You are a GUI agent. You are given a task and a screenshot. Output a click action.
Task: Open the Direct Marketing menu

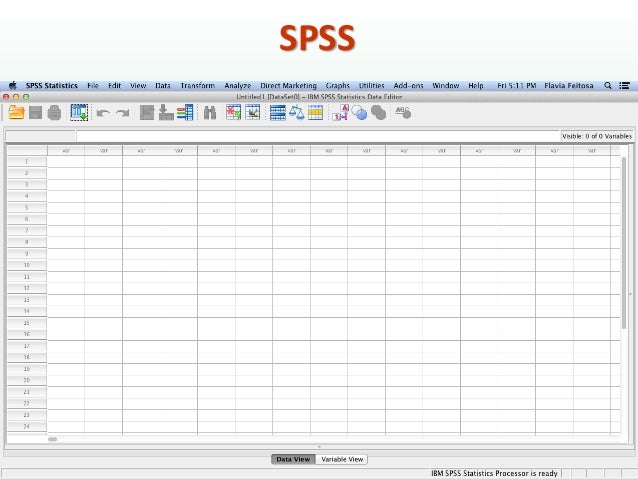click(288, 85)
